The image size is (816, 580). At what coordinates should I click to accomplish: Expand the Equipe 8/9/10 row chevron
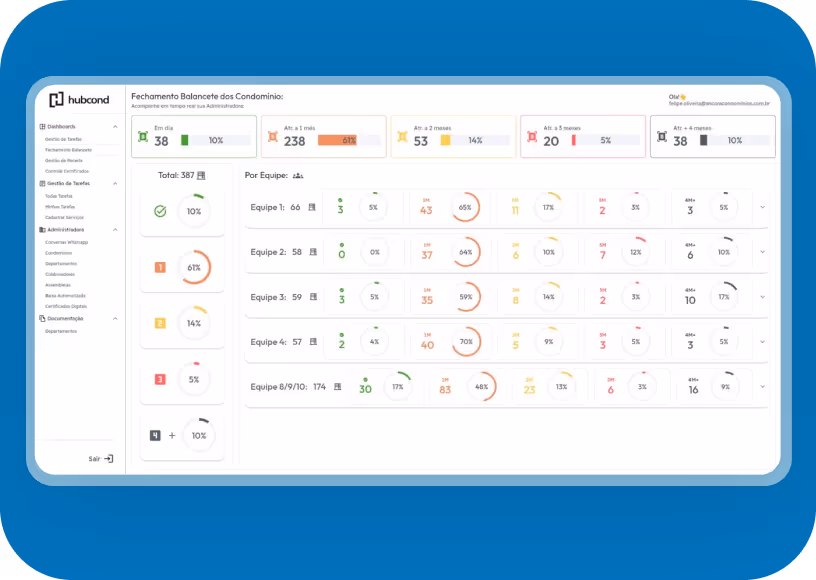click(760, 386)
